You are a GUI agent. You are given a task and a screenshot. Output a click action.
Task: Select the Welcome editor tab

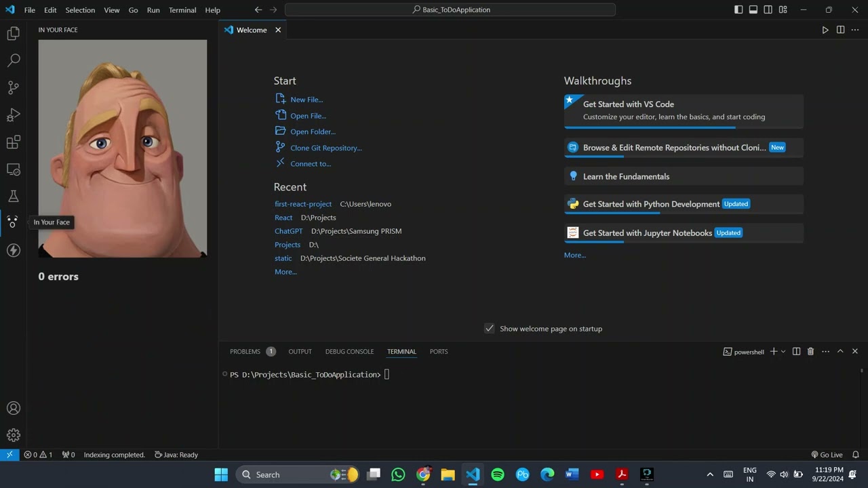(x=252, y=30)
